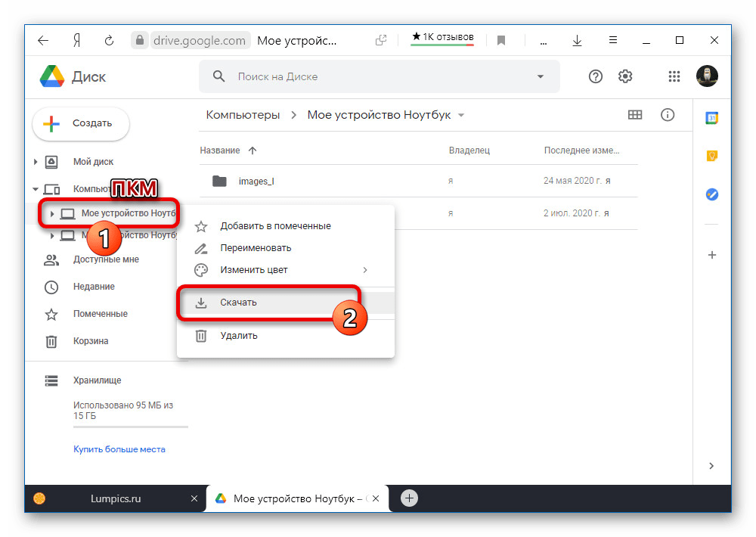Open Недавние in the sidebar
Viewport: 756px width, 537px height.
[94, 287]
